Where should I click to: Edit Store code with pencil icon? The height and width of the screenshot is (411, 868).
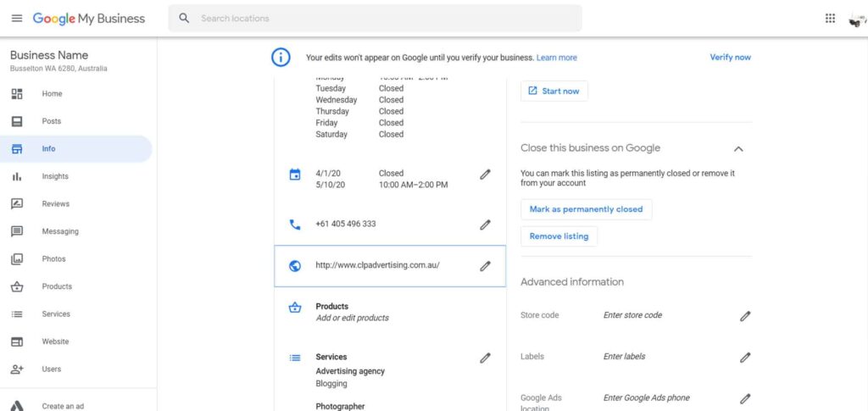[x=745, y=316]
